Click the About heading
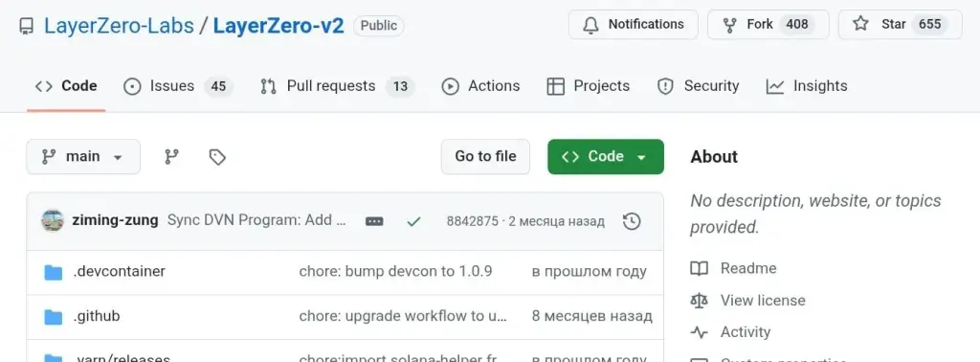The height and width of the screenshot is (362, 980). tap(714, 157)
